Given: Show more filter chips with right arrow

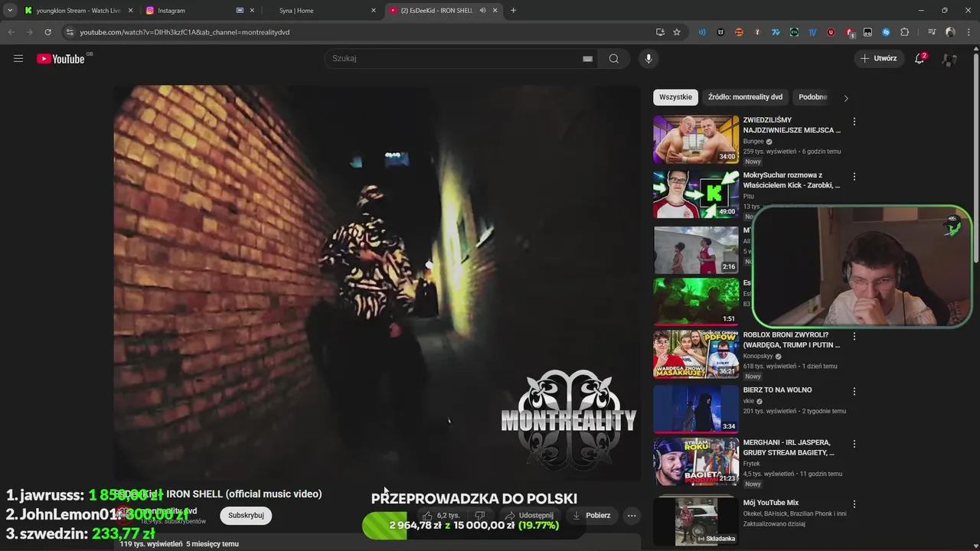Looking at the screenshot, I should (846, 98).
